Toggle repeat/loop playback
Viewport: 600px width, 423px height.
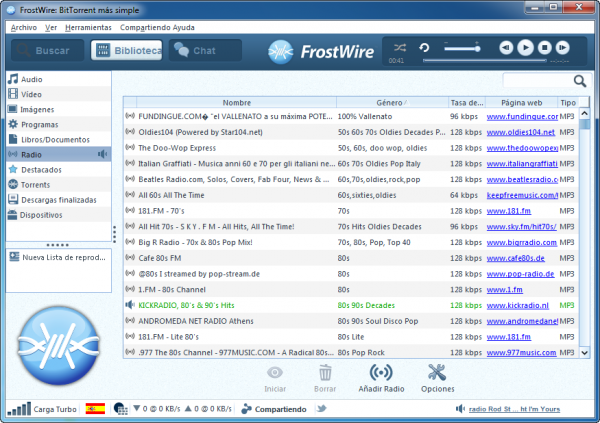pos(424,47)
